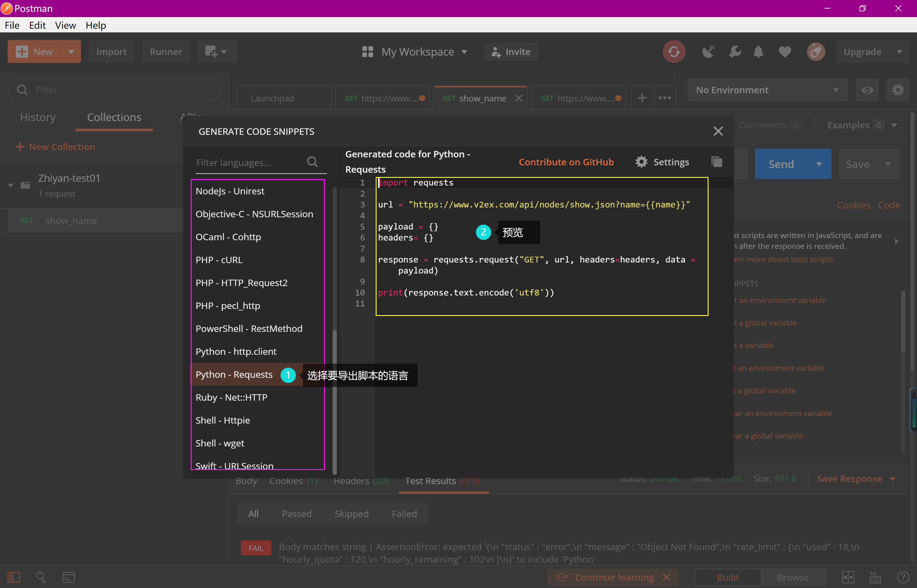Expand the Examples dropdown
The height and width of the screenshot is (588, 917).
click(x=894, y=125)
